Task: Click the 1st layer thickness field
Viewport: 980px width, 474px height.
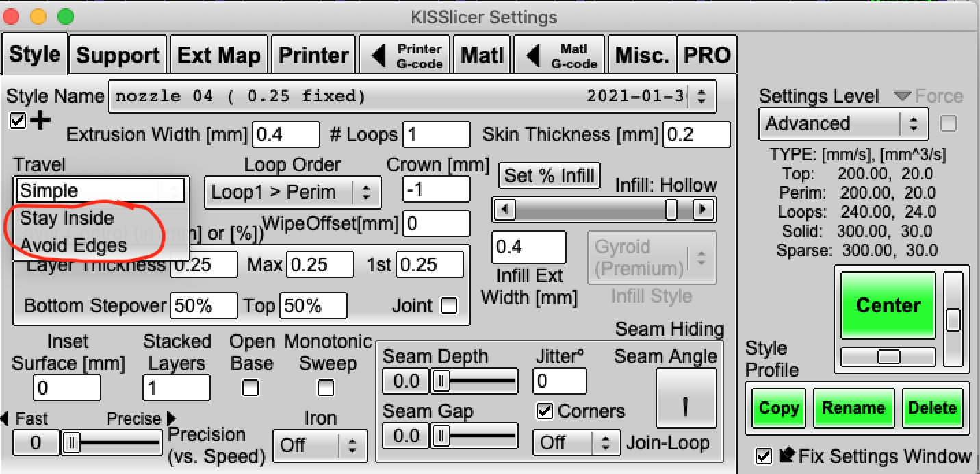Action: [430, 264]
